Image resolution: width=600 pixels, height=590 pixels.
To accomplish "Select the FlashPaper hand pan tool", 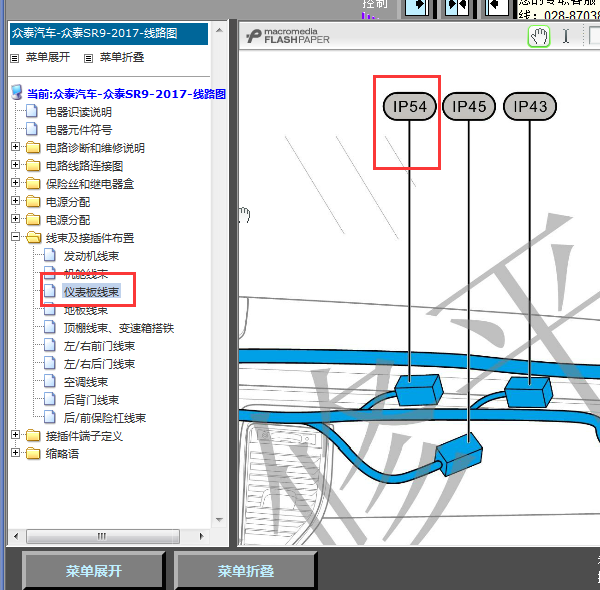I will (x=539, y=37).
